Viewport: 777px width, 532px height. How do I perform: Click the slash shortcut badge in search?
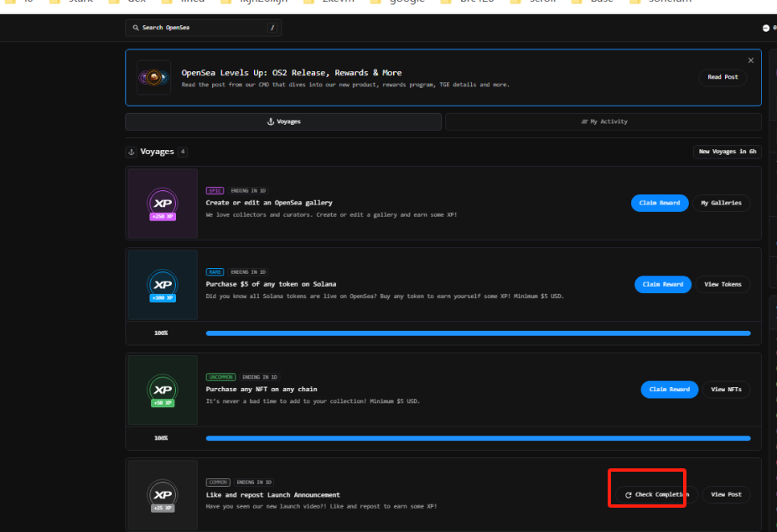(x=272, y=28)
